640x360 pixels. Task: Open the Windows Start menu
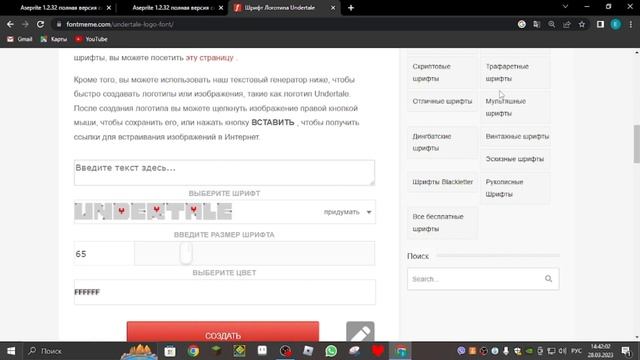(x=11, y=351)
